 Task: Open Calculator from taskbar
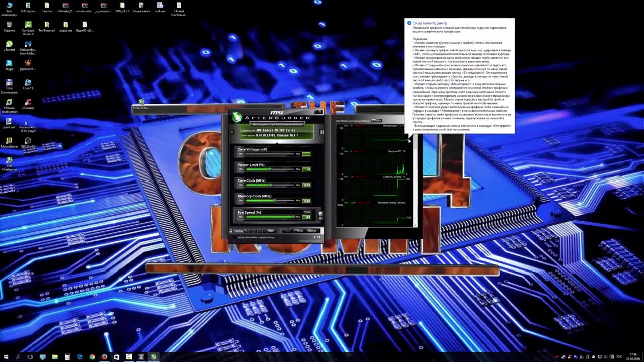coord(67,357)
